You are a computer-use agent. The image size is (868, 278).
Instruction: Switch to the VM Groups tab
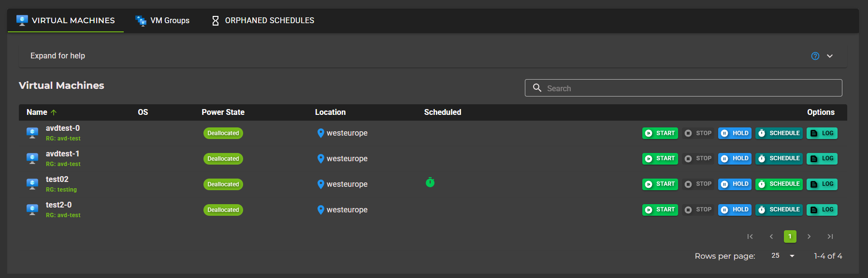(162, 20)
